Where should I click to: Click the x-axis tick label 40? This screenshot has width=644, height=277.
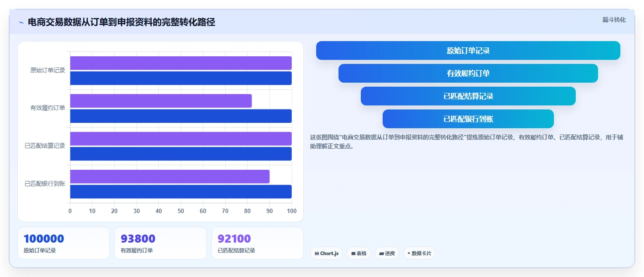pos(159,211)
